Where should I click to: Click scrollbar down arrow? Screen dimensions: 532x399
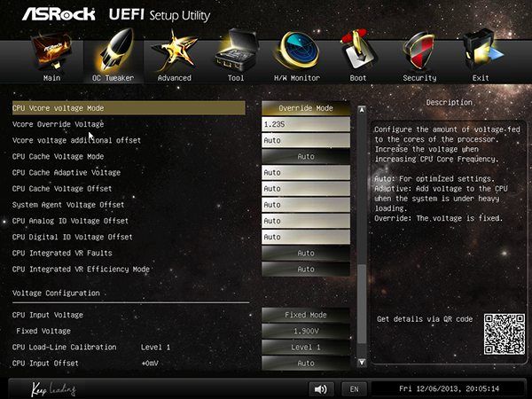click(x=362, y=363)
